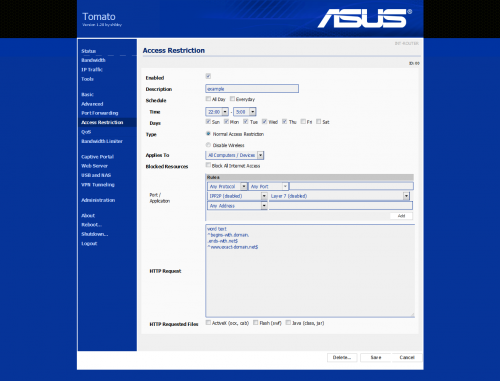The height and width of the screenshot is (381, 500).
Task: Open Web Server in the sidebar
Action: 95,166
